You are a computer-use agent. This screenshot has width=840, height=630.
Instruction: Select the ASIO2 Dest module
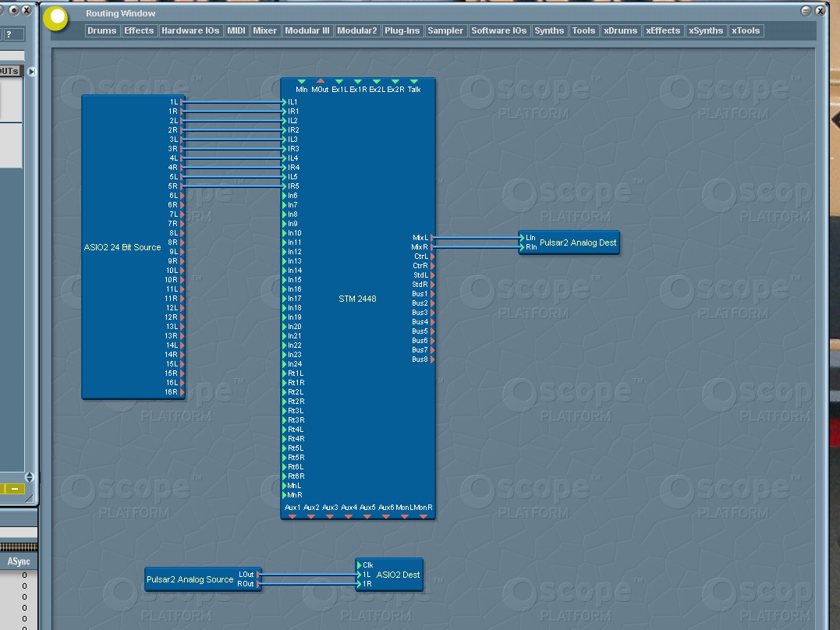point(398,575)
